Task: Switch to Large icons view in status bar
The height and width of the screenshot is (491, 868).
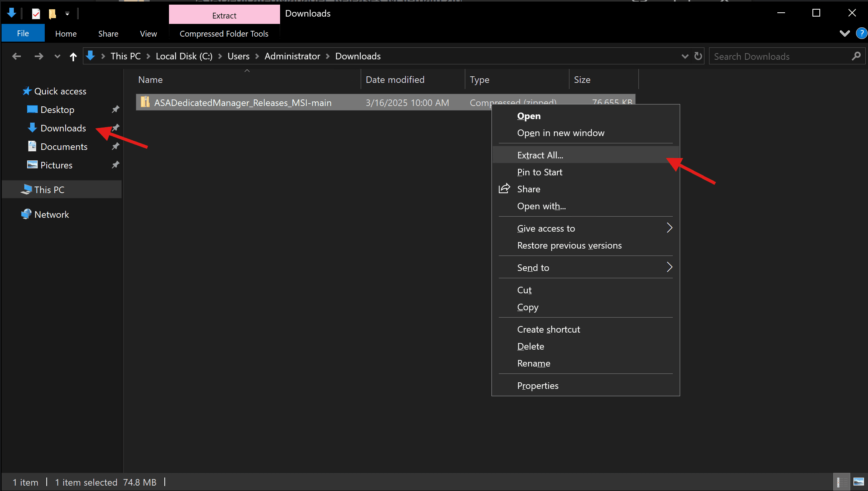Action: [x=859, y=482]
